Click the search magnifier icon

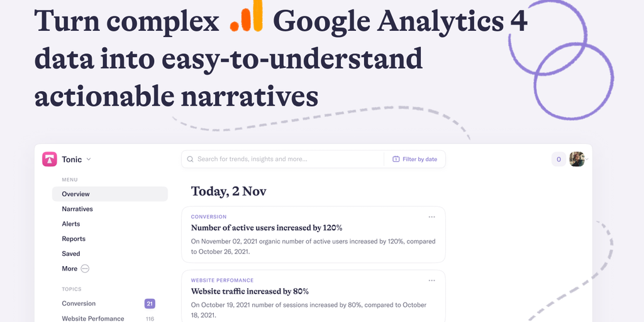(x=190, y=159)
